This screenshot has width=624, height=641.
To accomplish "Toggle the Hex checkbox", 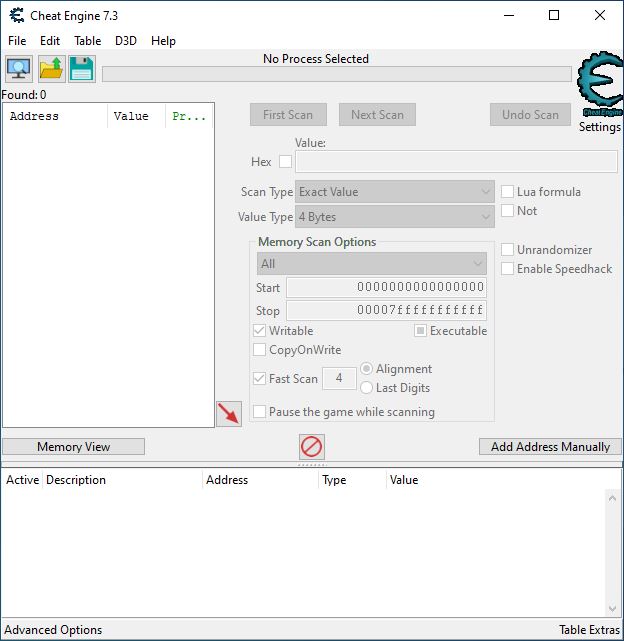I will pyautogui.click(x=285, y=161).
